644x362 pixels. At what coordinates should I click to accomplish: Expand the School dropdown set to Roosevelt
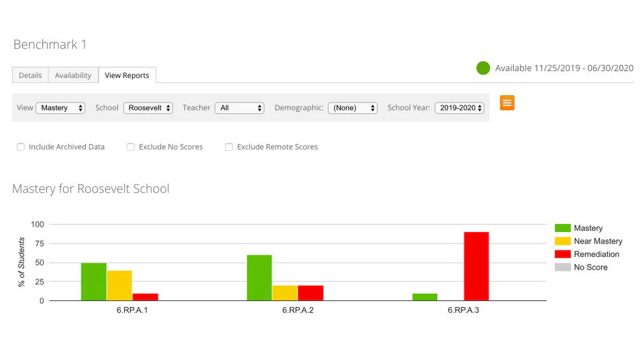tap(148, 108)
